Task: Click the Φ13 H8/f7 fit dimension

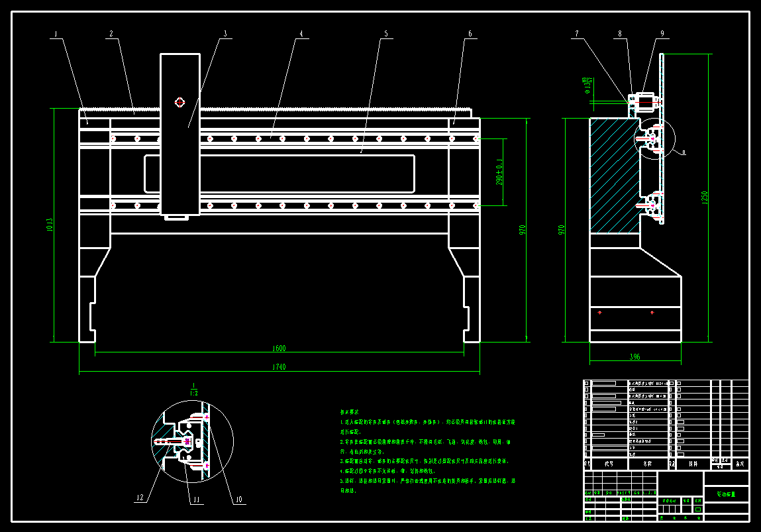Action: [587, 84]
